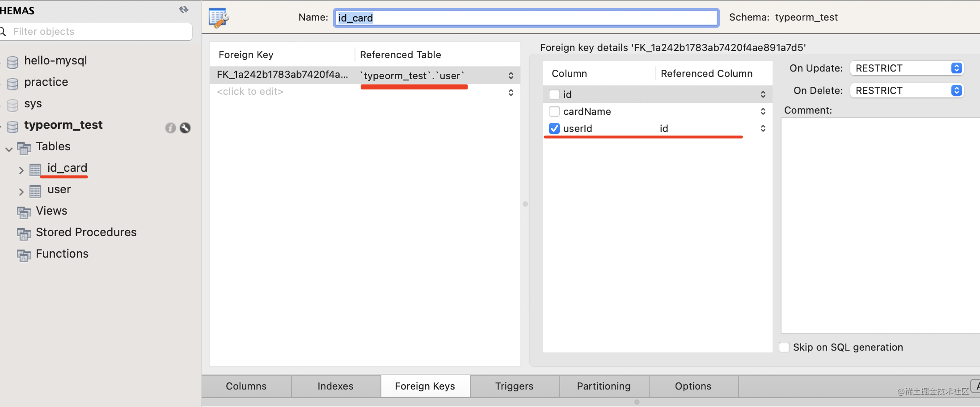This screenshot has height=407, width=980.
Task: Click the Views folder icon
Action: click(24, 212)
